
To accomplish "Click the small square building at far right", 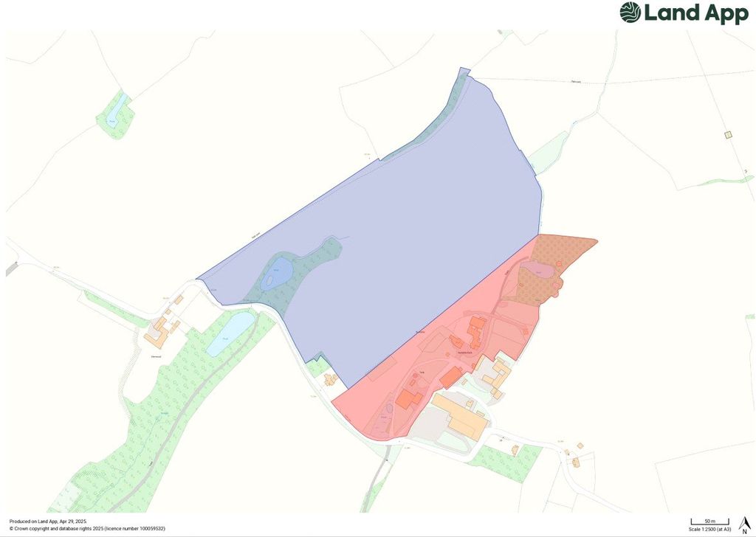I will (x=728, y=134).
